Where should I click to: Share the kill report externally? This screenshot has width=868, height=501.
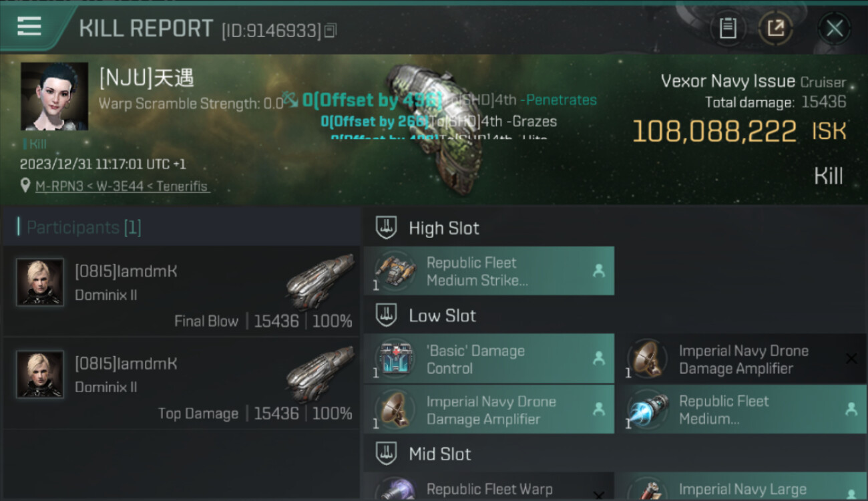[775, 28]
